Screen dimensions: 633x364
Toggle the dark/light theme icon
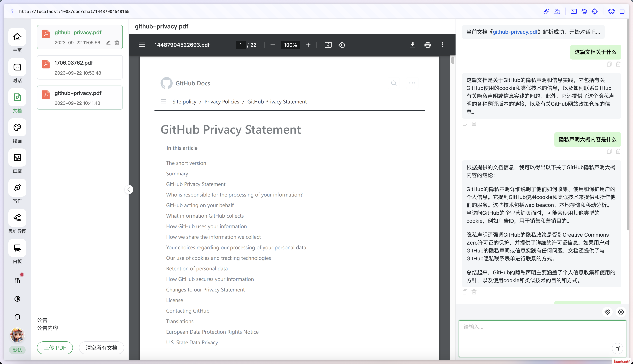coord(17,299)
